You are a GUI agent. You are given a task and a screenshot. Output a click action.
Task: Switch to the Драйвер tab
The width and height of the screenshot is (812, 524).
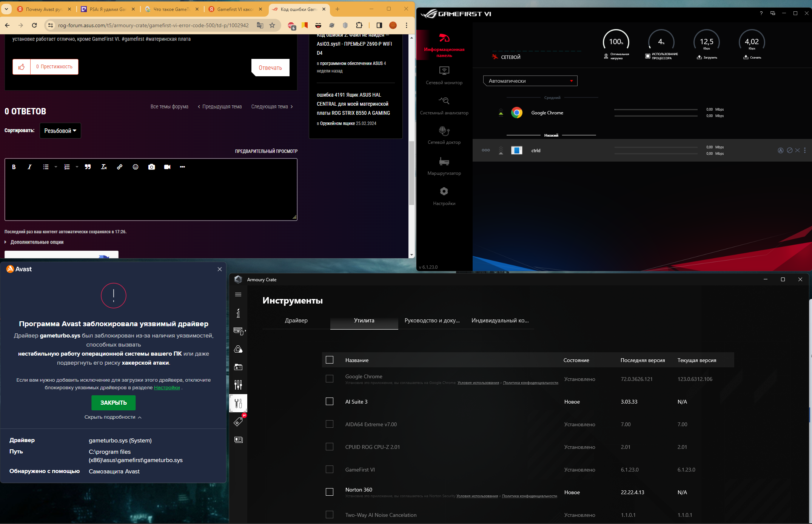(296, 321)
